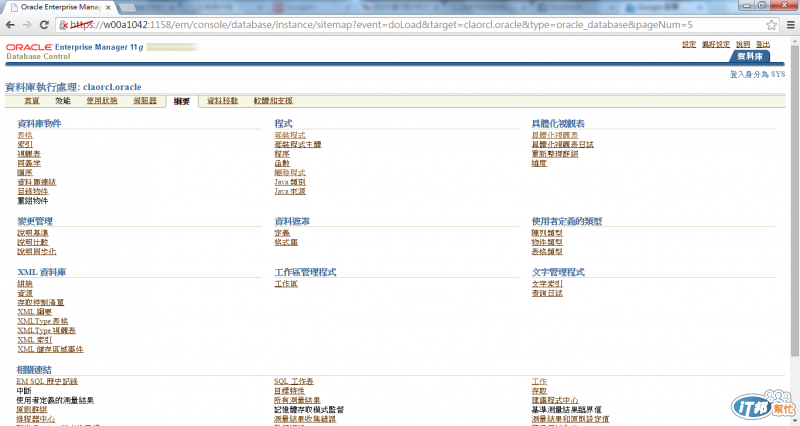Open the 查詢日誌 link

click(x=547, y=293)
